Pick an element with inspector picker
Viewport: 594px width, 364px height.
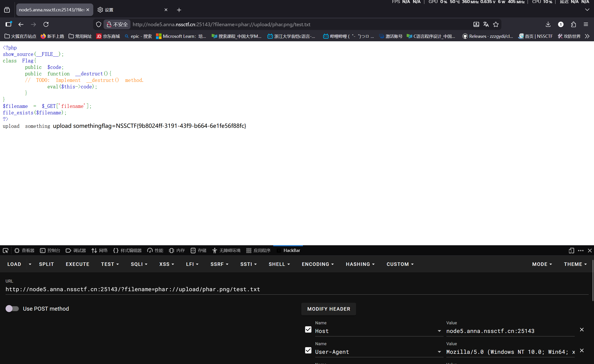(x=6, y=251)
